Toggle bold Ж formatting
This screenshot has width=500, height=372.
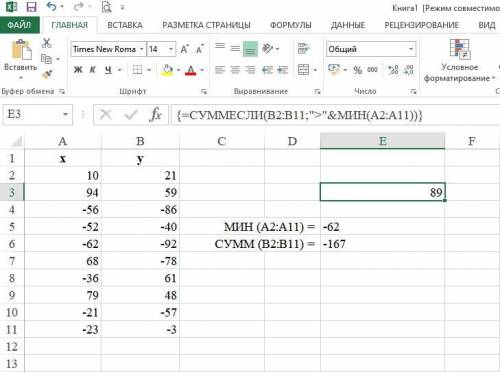coord(78,70)
